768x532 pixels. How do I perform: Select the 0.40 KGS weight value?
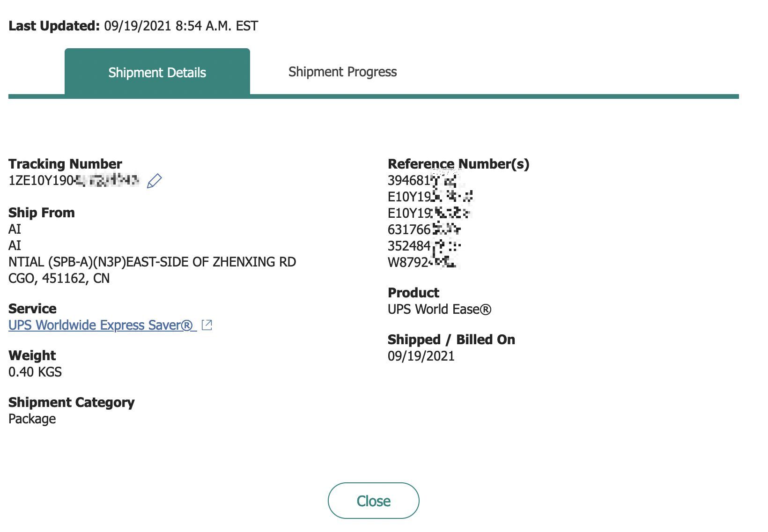35,372
